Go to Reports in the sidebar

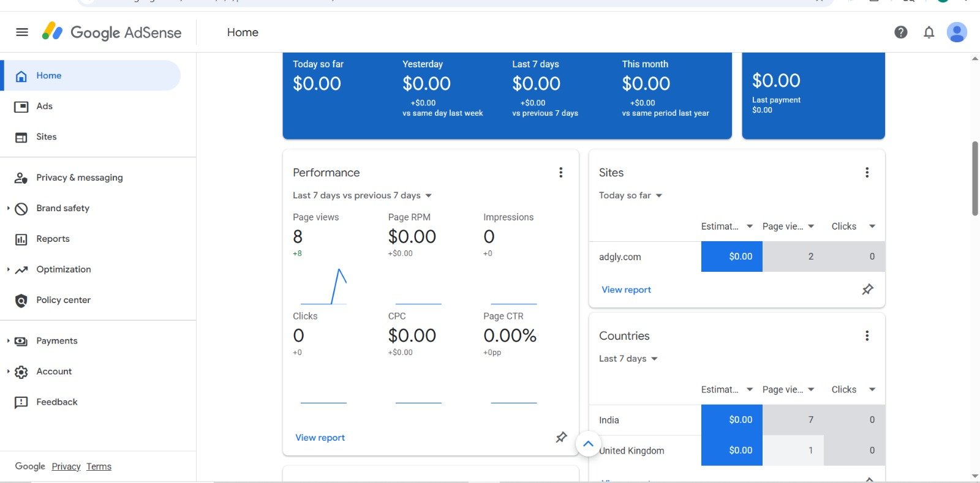[x=53, y=239]
